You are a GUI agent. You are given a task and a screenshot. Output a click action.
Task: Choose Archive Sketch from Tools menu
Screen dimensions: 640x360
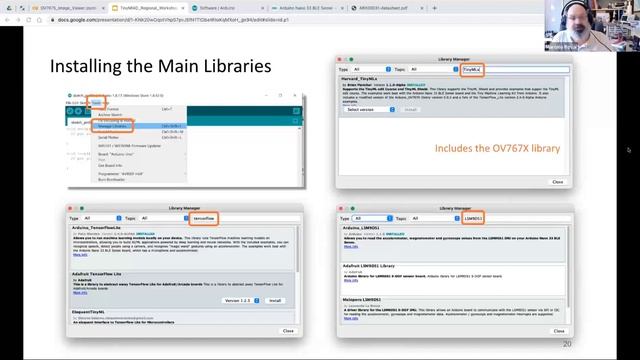(x=110, y=115)
